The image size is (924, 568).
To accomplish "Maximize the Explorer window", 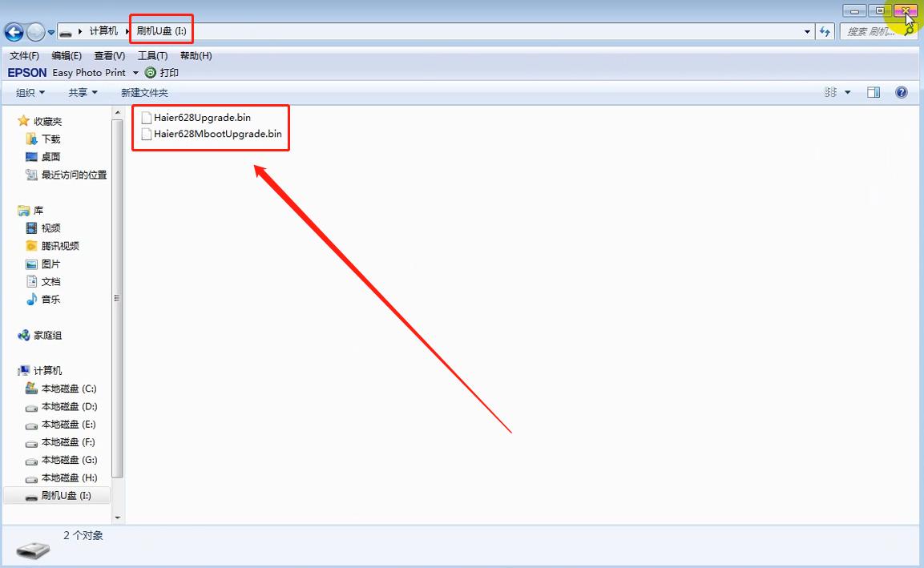I will point(880,11).
